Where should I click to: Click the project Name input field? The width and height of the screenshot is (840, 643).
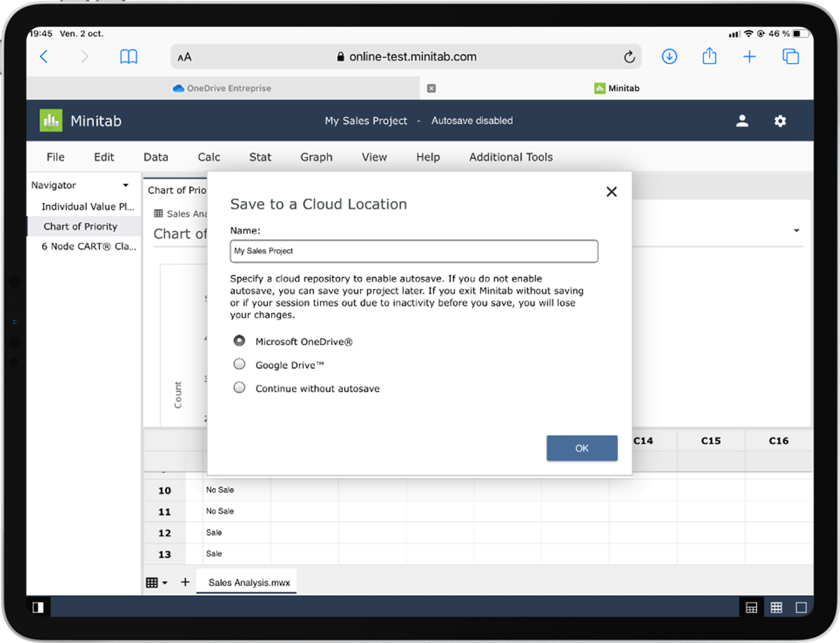(414, 251)
